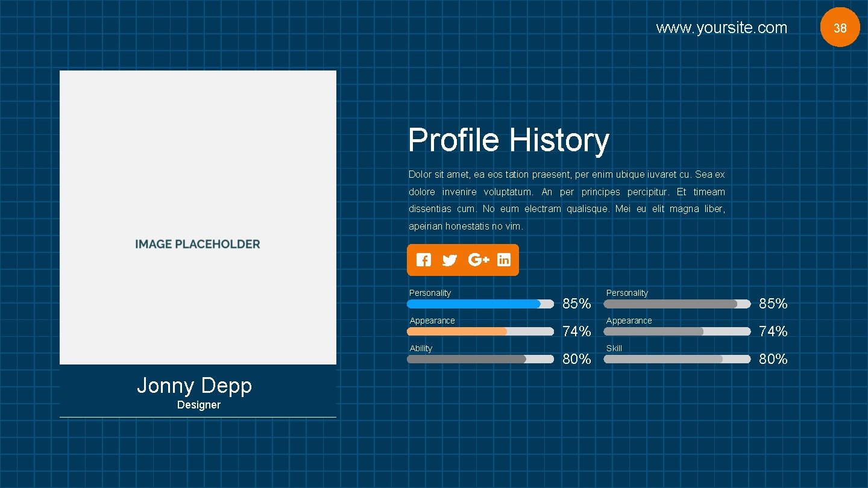Click the Designer job title
The width and height of the screenshot is (868, 488).
tap(199, 405)
